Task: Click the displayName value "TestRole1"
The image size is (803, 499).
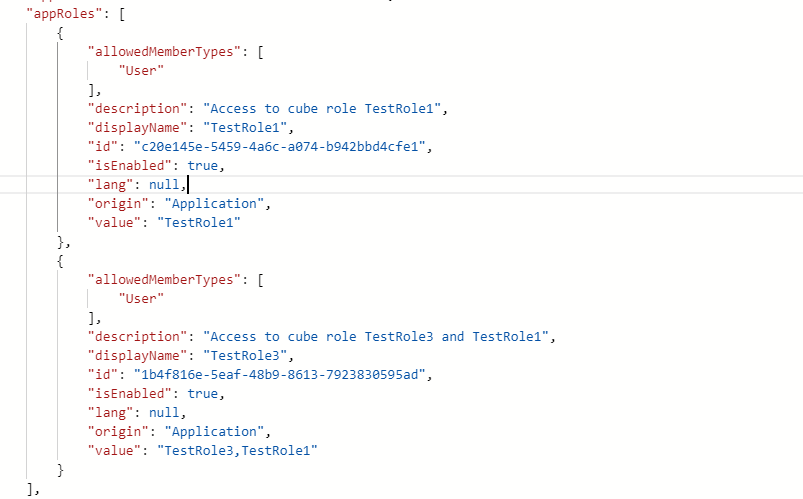Action: click(248, 128)
